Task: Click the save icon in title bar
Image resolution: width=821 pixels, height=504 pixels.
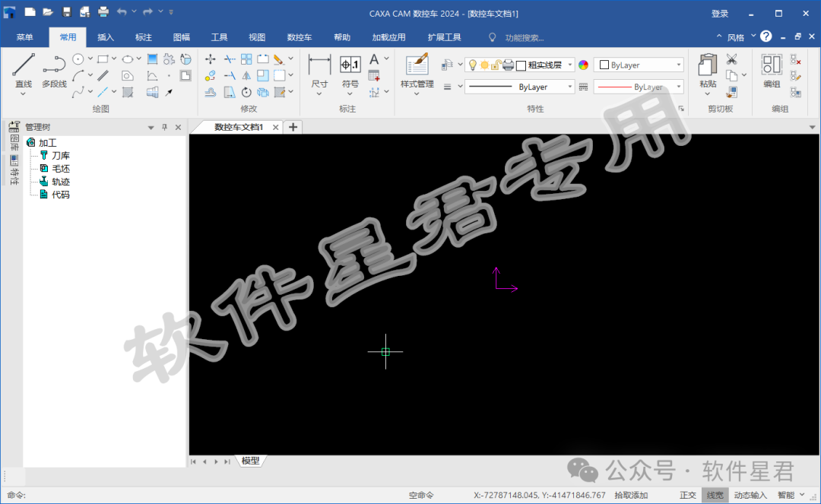Action: click(66, 12)
